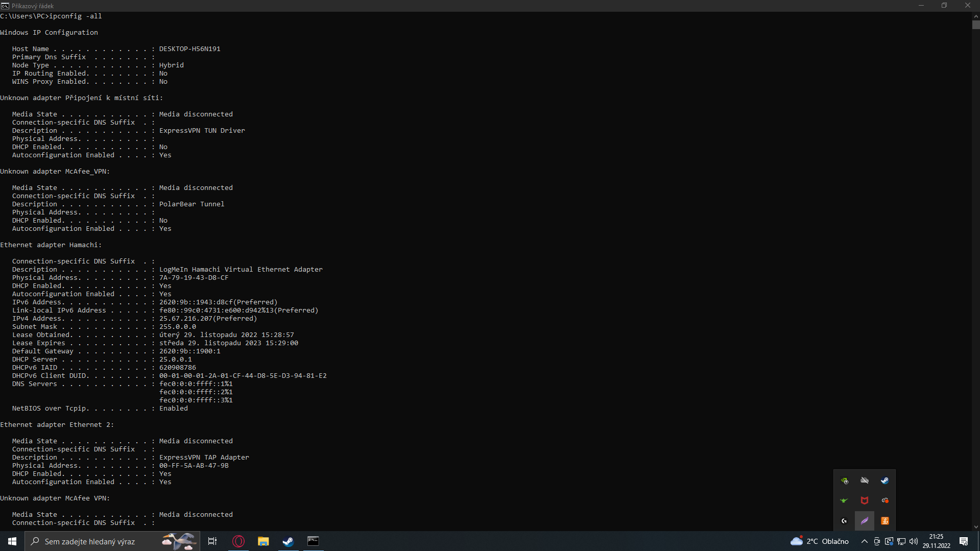Open the NVIDIA icon in tray overflow
This screenshot has width=980, height=551.
(x=844, y=481)
